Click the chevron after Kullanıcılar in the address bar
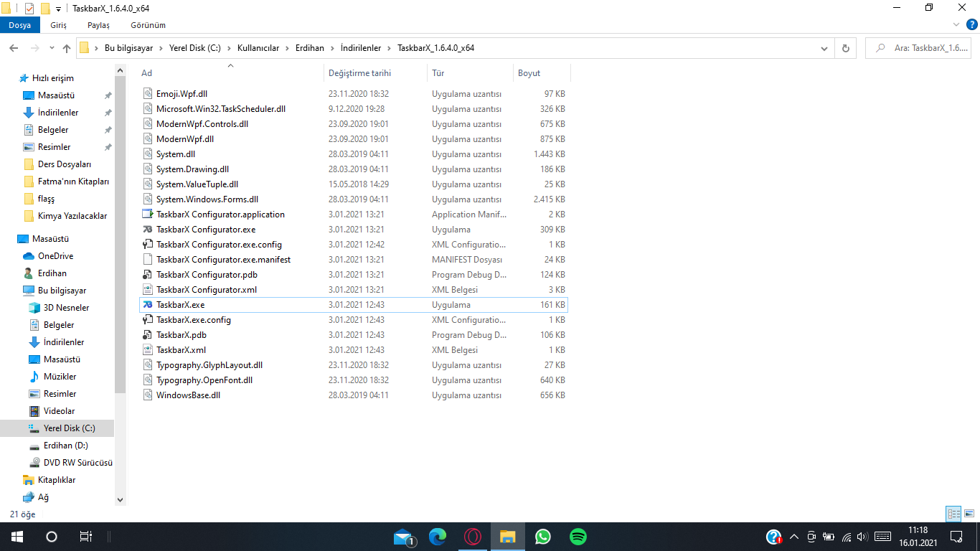Viewport: 980px width, 551px height. tap(287, 48)
